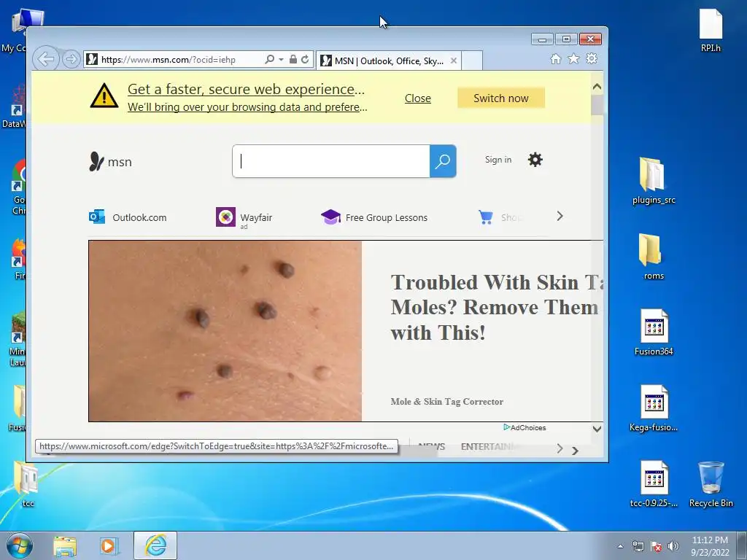
Task: Click the Shopping cart shortcut icon
Action: tap(485, 217)
